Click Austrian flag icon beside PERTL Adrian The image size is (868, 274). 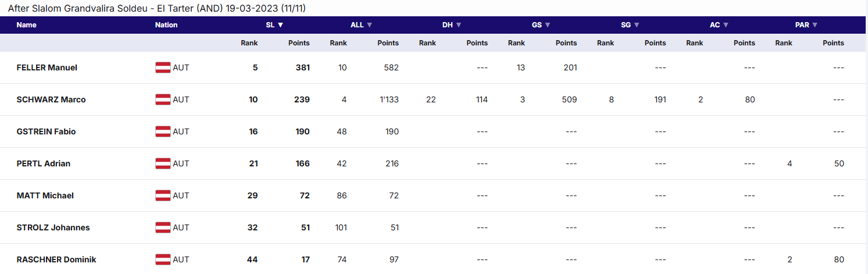tap(163, 163)
